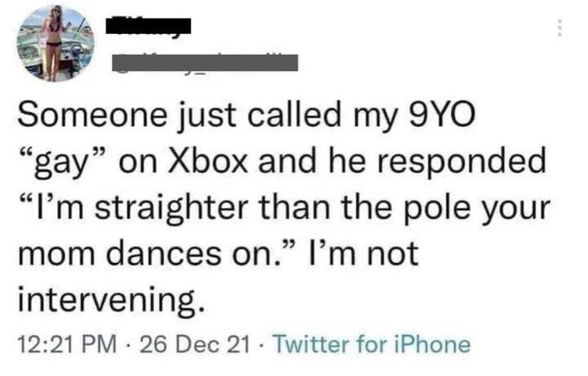Click the 12:21 PM timestamp
Screen dimensions: 588x376
[67, 344]
